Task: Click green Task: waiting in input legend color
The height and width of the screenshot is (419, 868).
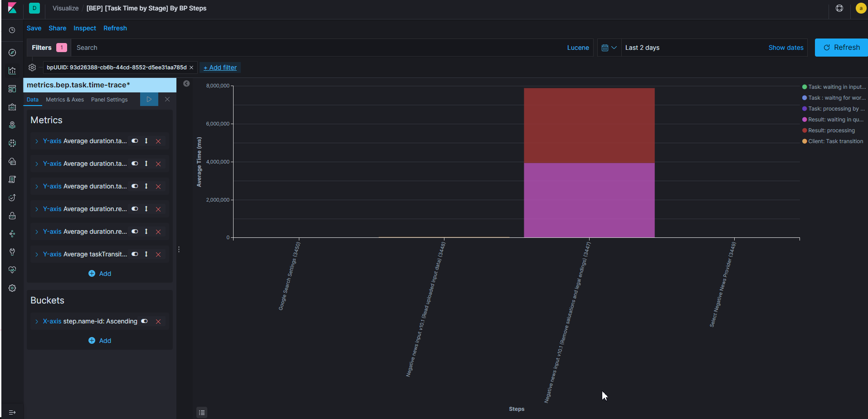Action: tap(805, 87)
